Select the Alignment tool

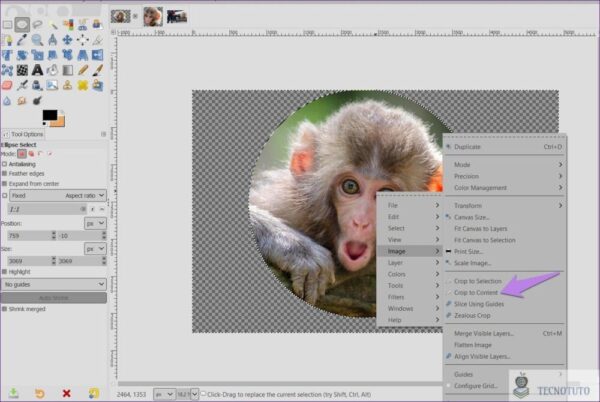click(83, 40)
